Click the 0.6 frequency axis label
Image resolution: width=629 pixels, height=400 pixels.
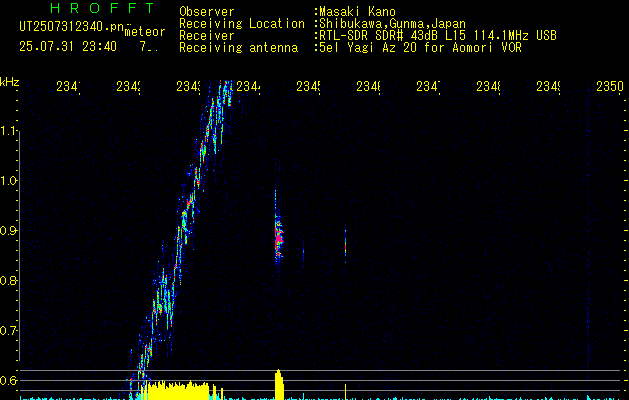pyautogui.click(x=10, y=380)
